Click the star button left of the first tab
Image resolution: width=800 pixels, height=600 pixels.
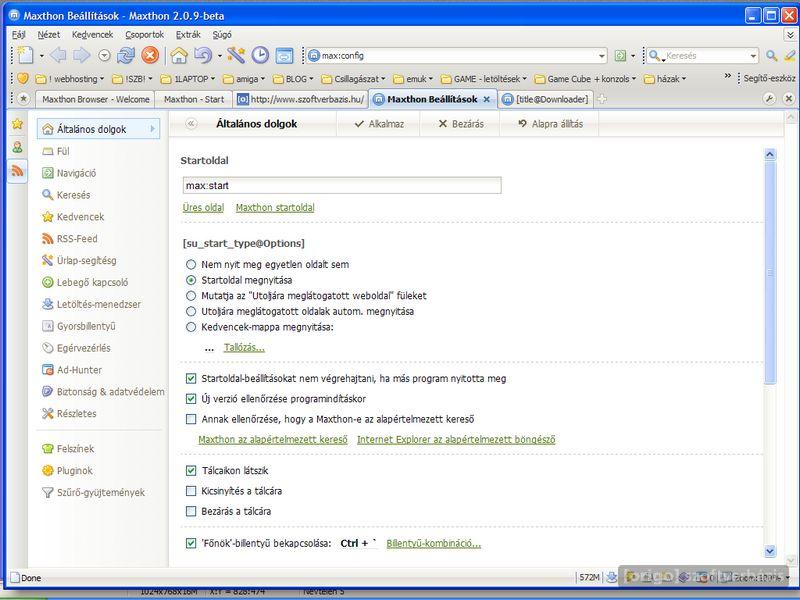[x=23, y=99]
